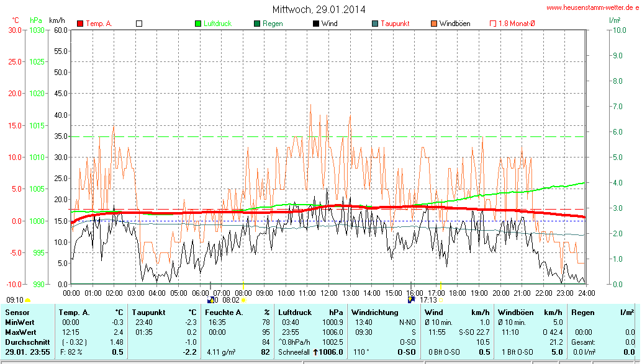Click the yellow sun icon beside 09:10

coord(28,301)
